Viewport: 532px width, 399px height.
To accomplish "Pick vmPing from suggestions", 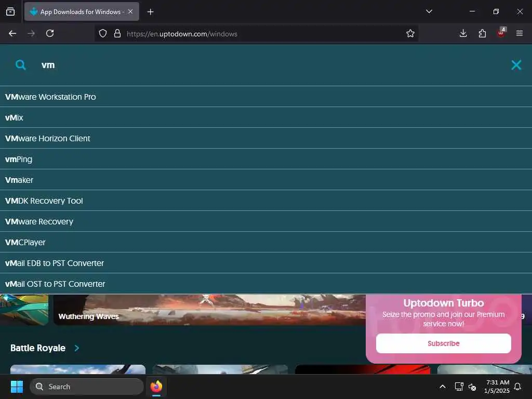I will pos(266,159).
